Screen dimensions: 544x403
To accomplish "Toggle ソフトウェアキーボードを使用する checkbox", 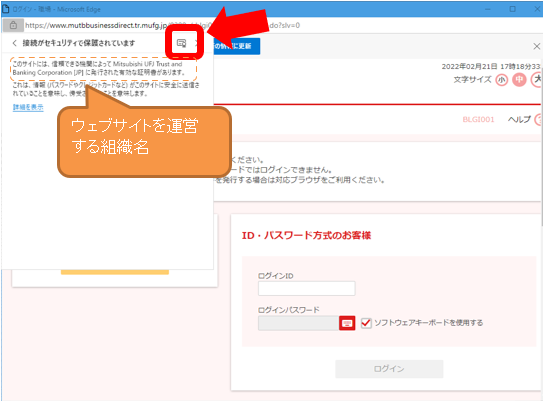I will [366, 323].
